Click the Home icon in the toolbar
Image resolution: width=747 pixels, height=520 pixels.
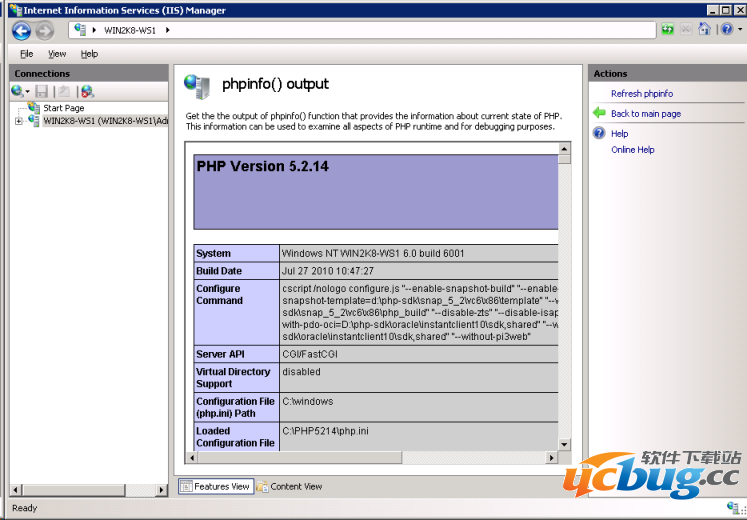point(704,30)
